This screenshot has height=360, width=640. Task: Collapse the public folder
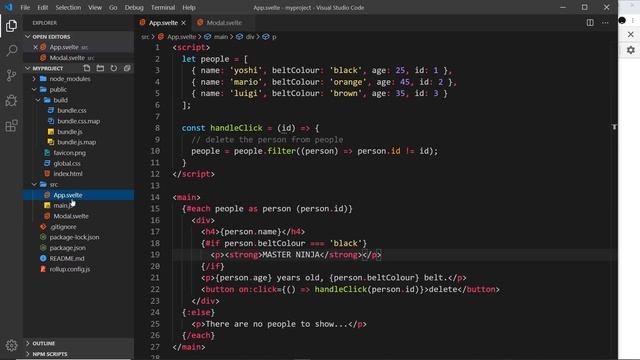[34, 89]
